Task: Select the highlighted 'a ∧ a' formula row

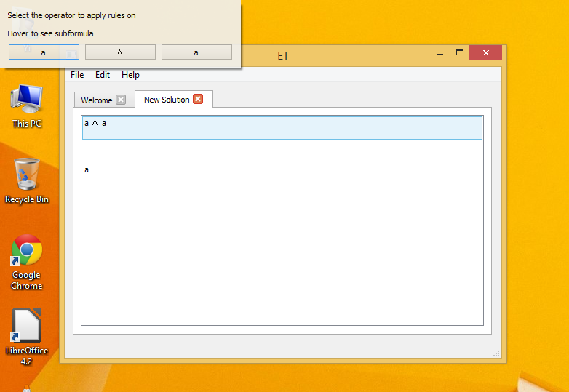Action: click(x=282, y=128)
